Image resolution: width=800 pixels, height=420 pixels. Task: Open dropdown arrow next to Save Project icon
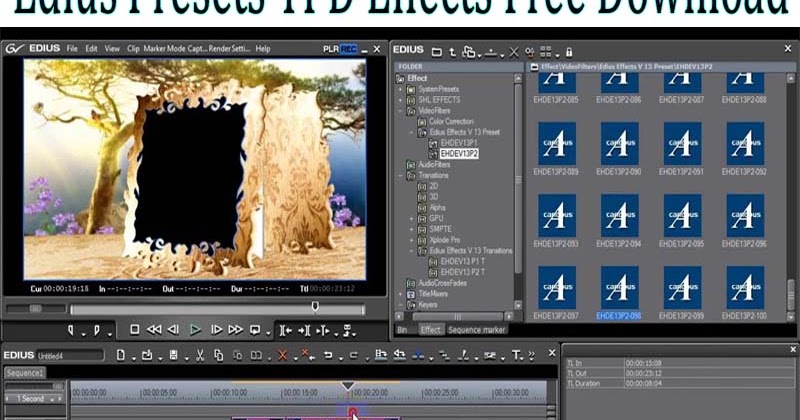click(186, 358)
